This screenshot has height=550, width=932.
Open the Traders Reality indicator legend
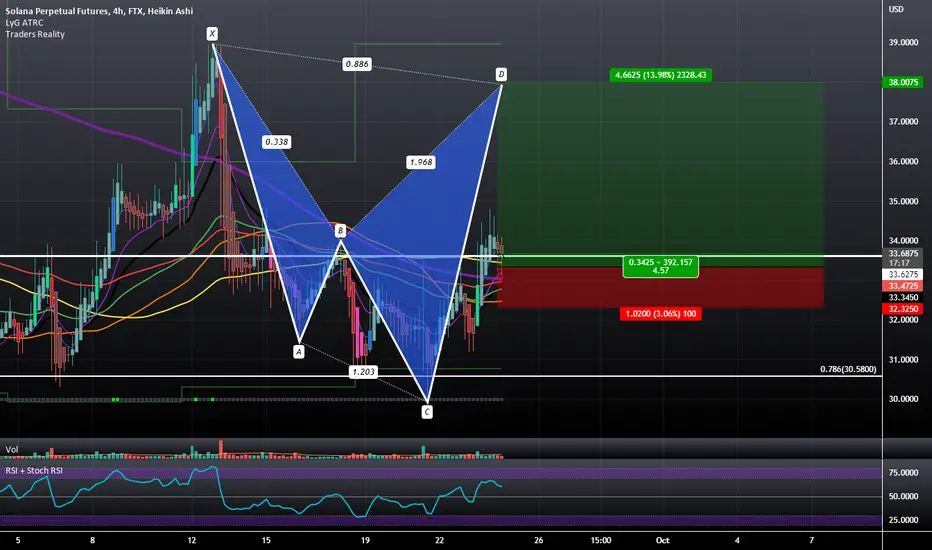point(35,34)
